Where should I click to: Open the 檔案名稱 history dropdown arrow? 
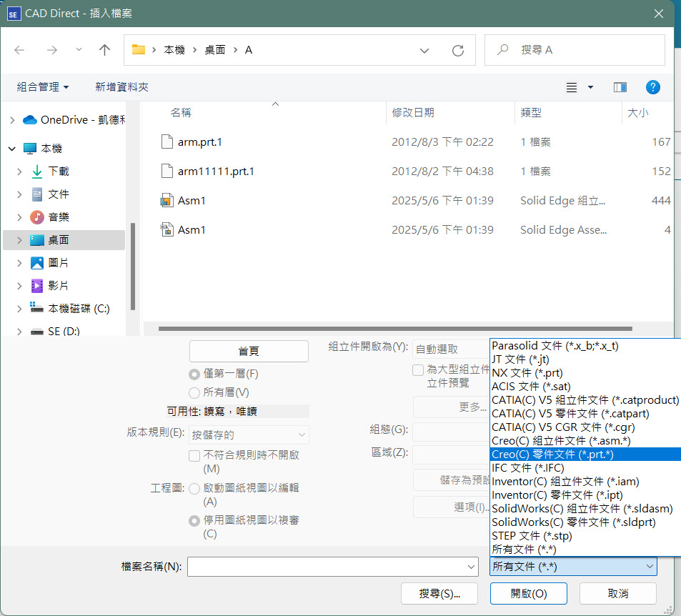coord(471,567)
